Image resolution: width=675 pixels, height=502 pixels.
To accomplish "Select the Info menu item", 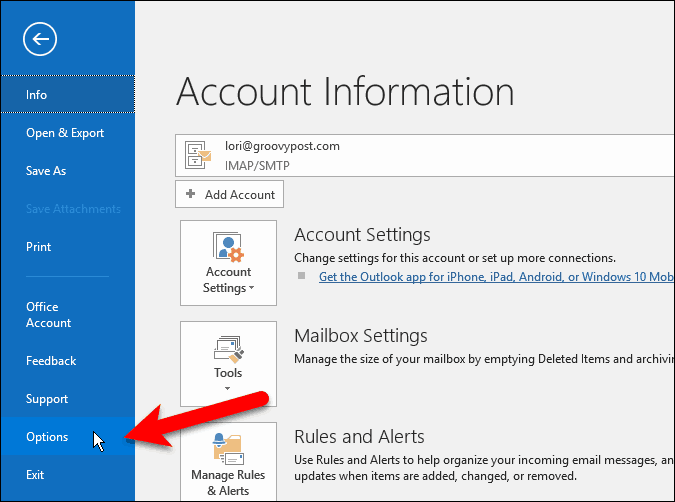I will click(68, 94).
